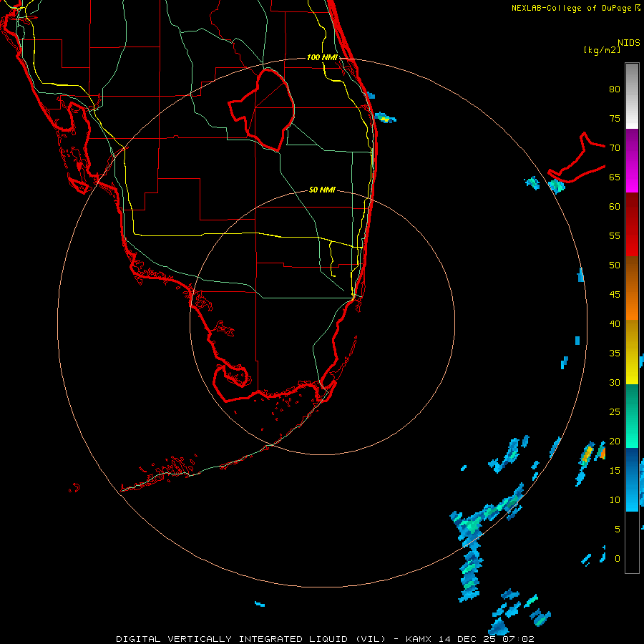The image size is (644, 644).
Task: Click the KAMX station ID in caption
Action: click(419, 639)
